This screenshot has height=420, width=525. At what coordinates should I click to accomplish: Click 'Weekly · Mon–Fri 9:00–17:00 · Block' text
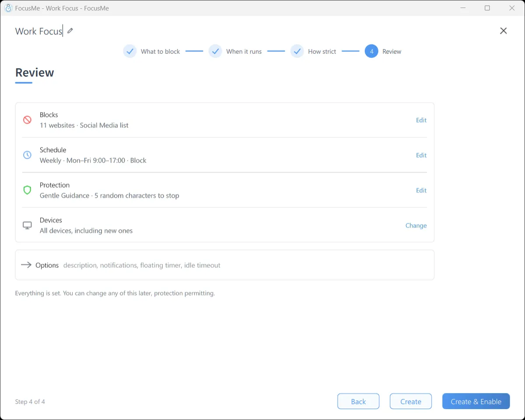[93, 161]
